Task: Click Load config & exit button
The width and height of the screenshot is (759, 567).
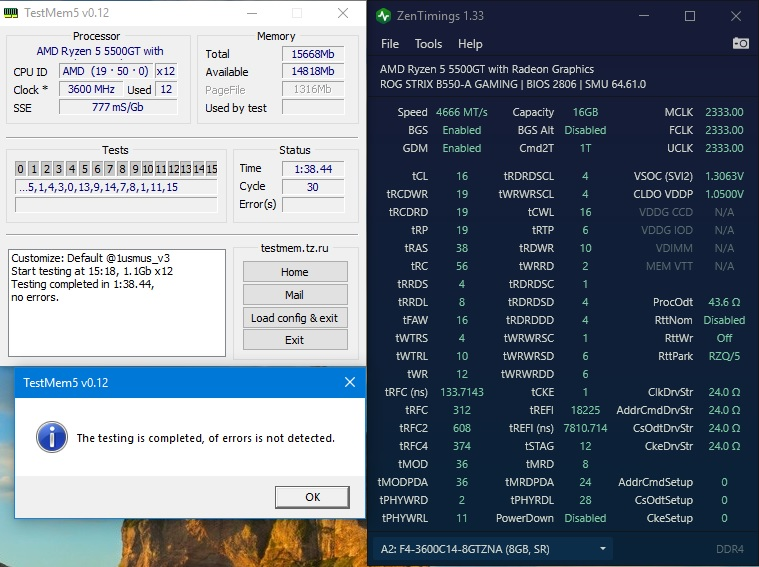Action: [x=295, y=318]
